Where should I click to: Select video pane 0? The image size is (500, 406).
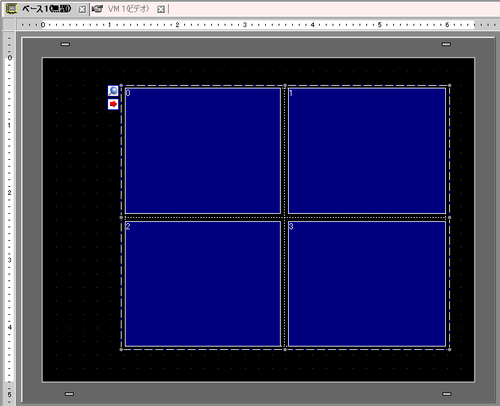pyautogui.click(x=203, y=151)
